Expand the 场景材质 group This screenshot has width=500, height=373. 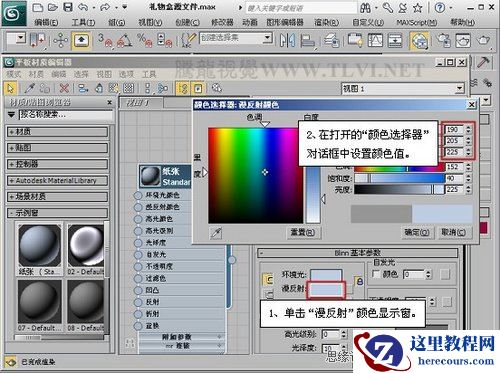click(x=57, y=197)
